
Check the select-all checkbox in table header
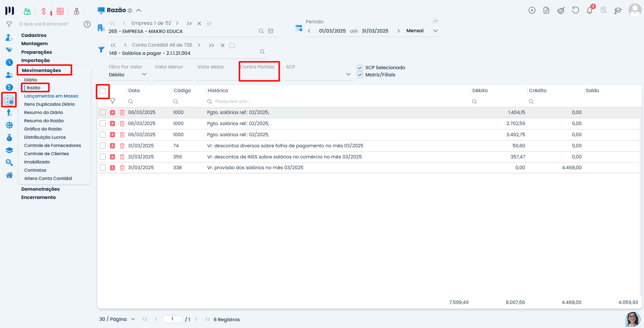tap(103, 91)
